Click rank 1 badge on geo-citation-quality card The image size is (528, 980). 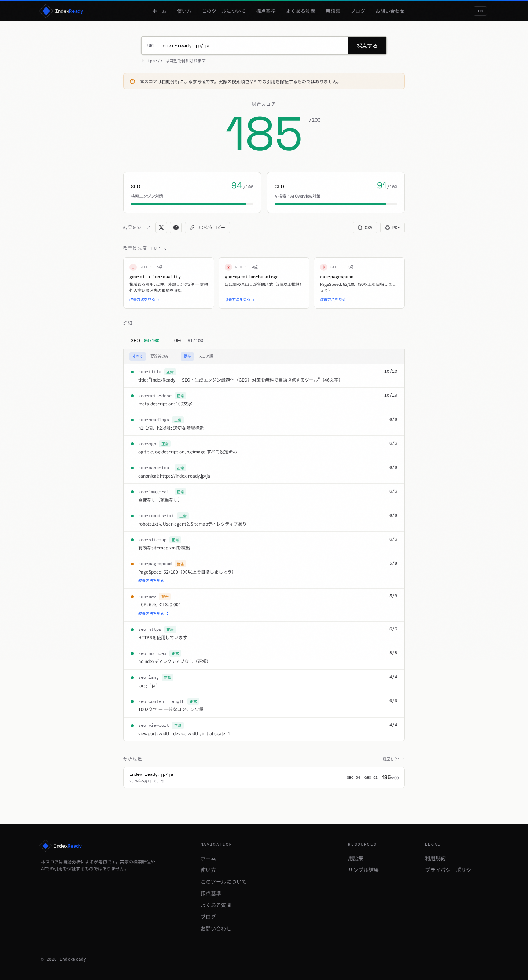pos(133,267)
